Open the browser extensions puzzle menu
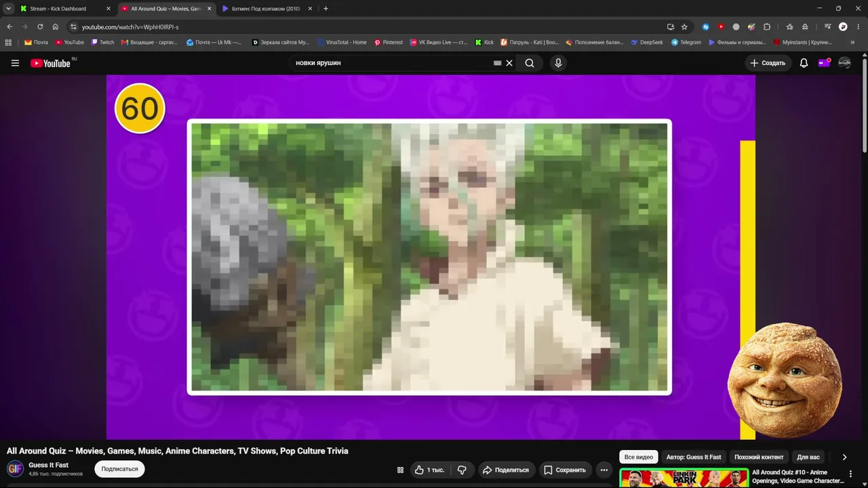The image size is (868, 488). pyautogui.click(x=767, y=26)
